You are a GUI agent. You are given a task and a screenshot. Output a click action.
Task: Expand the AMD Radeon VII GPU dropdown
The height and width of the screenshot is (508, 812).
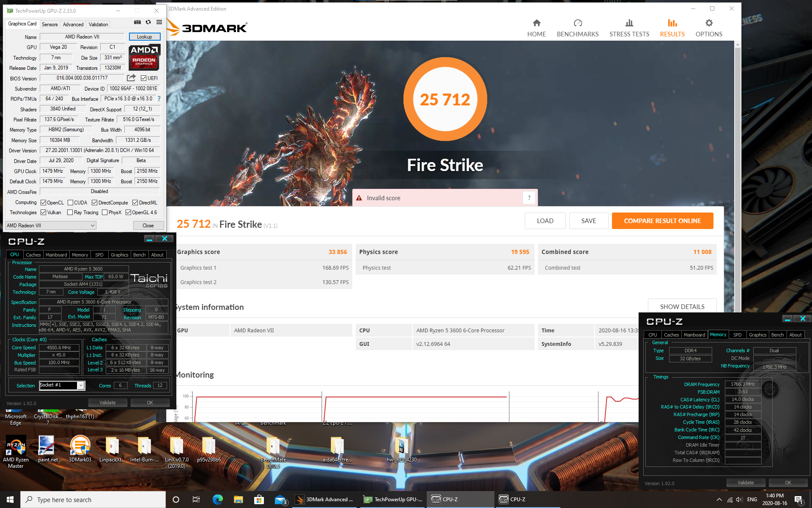point(51,226)
